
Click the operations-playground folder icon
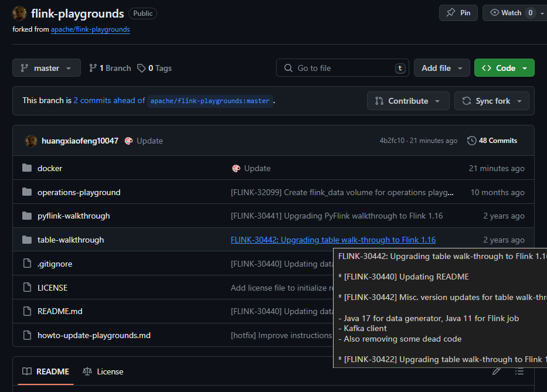click(x=27, y=192)
